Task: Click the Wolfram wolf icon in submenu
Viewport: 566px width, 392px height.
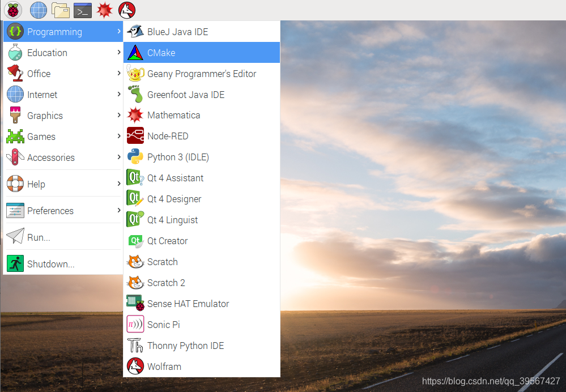Action: (135, 366)
